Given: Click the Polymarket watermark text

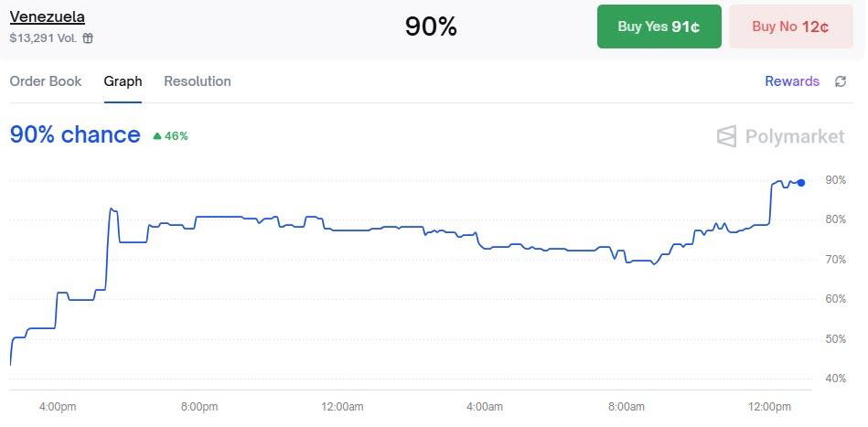Looking at the screenshot, I should point(795,136).
